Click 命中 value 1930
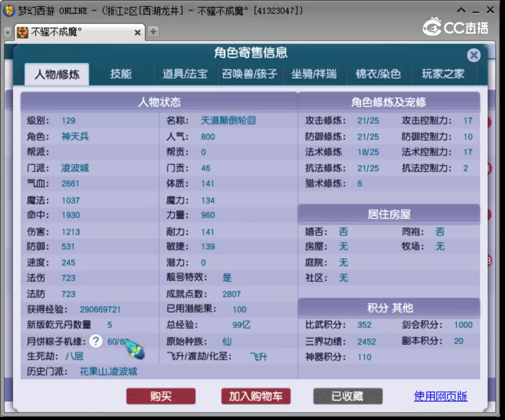Image resolution: width=505 pixels, height=420 pixels. click(x=71, y=215)
